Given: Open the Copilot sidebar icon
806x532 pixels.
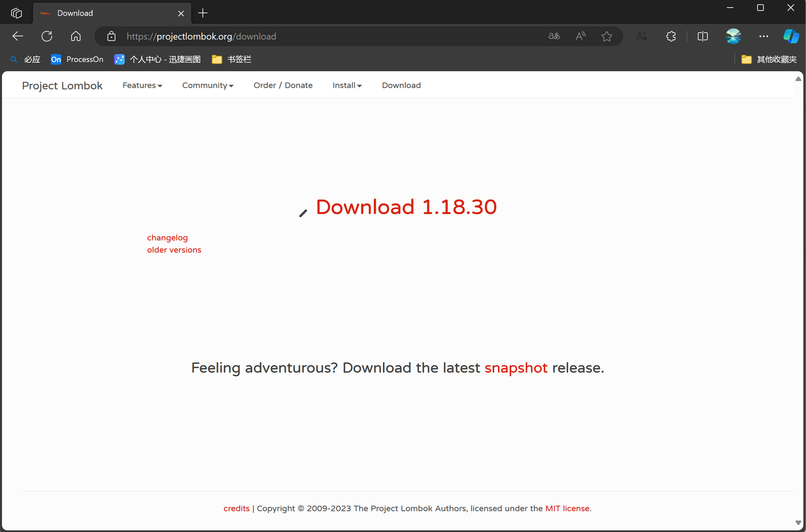Looking at the screenshot, I should click(791, 36).
